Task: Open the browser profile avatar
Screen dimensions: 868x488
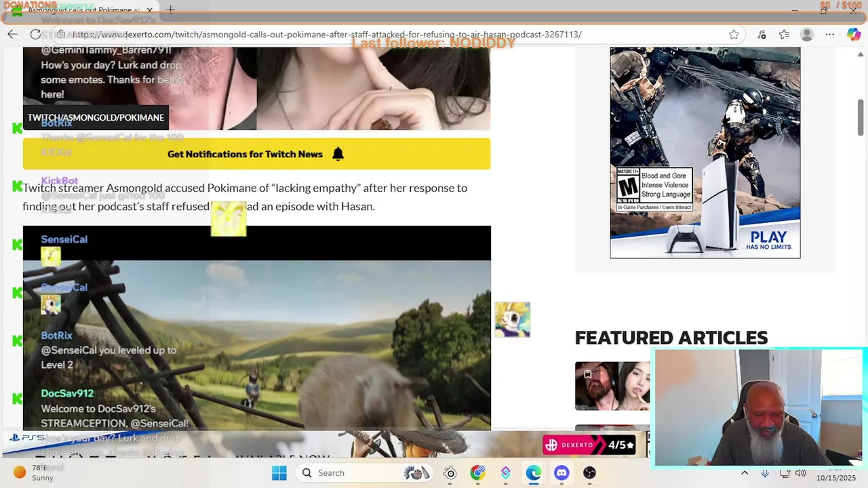Action: (x=806, y=35)
